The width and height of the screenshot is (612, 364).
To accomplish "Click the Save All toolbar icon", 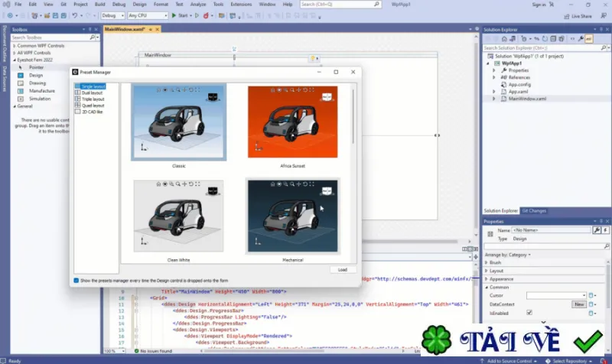I will tap(63, 15).
